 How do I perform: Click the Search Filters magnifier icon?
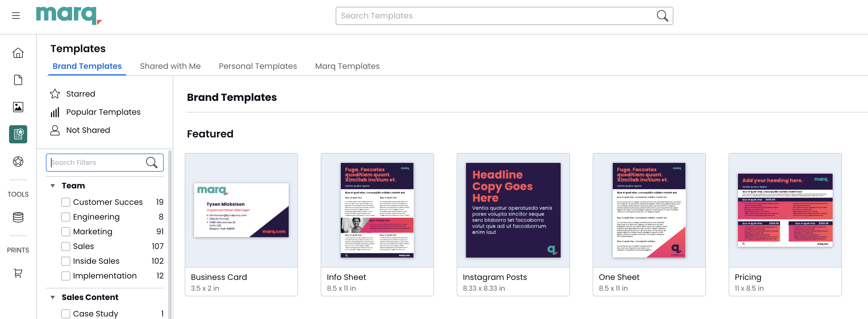(x=152, y=162)
